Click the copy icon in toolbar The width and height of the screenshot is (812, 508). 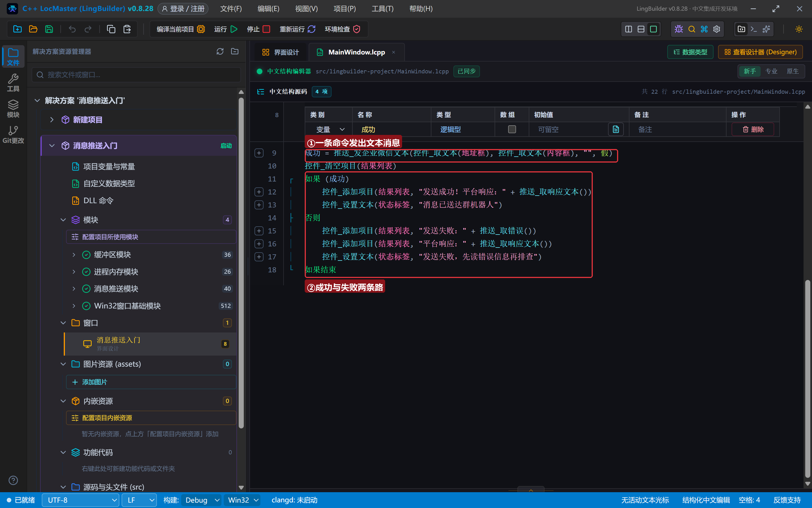click(111, 29)
